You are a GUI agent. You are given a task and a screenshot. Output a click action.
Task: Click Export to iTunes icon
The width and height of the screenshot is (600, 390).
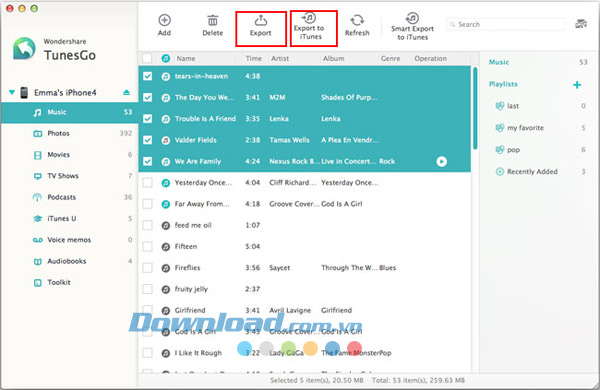pyautogui.click(x=309, y=18)
